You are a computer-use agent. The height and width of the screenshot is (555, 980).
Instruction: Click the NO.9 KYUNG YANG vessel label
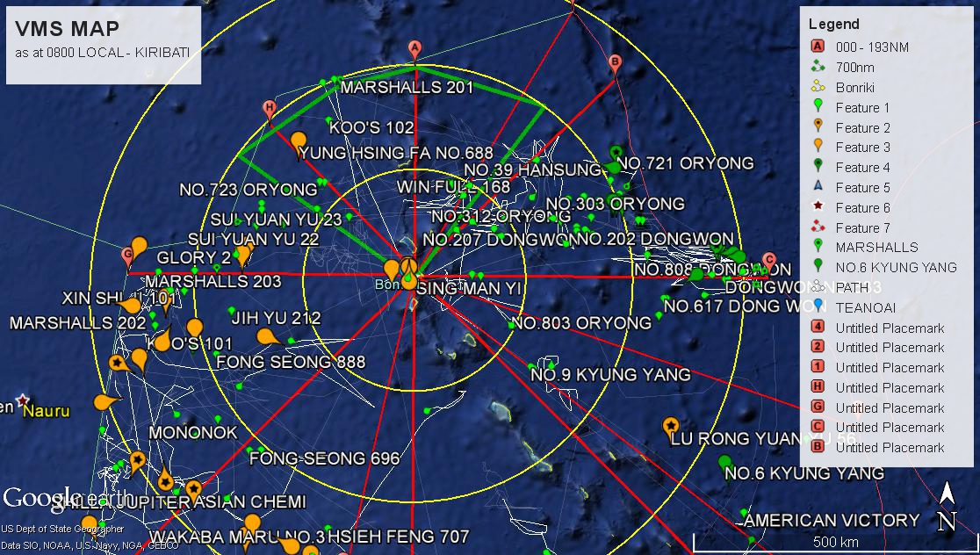pyautogui.click(x=610, y=375)
